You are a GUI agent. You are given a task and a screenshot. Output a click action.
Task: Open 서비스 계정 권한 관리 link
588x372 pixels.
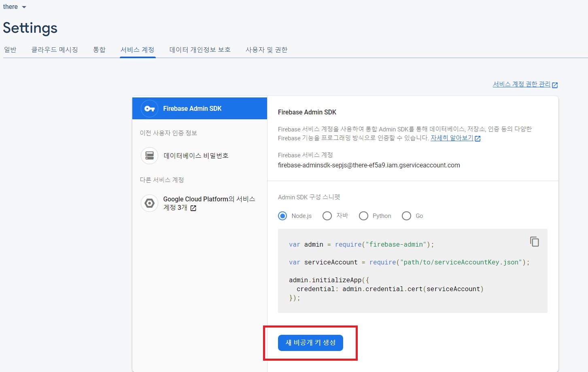522,84
